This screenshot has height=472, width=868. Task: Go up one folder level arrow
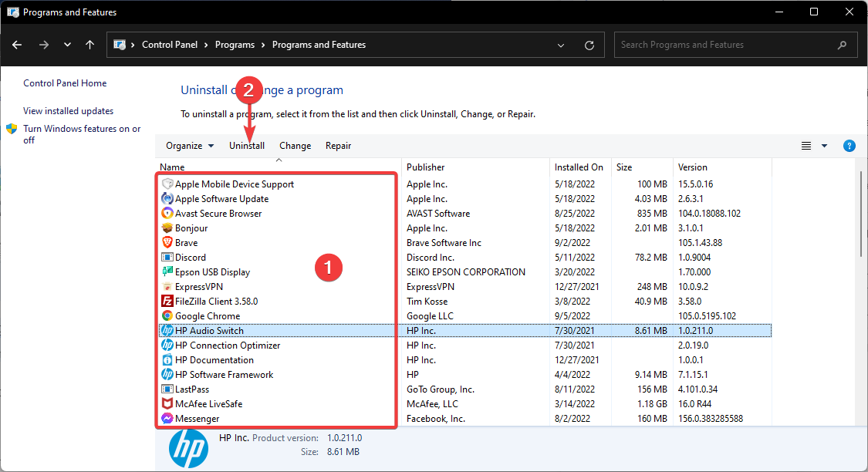[90, 45]
